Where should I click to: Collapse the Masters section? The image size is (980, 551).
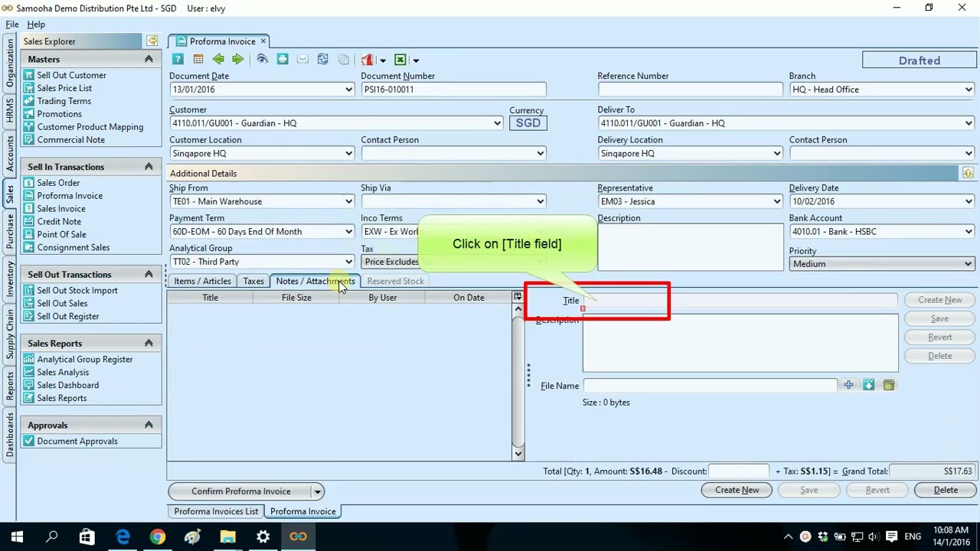click(149, 59)
